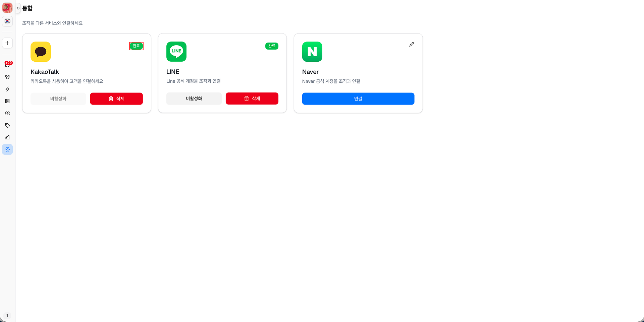
Task: Select the Korean flag workspace icon
Action: pyautogui.click(x=7, y=21)
